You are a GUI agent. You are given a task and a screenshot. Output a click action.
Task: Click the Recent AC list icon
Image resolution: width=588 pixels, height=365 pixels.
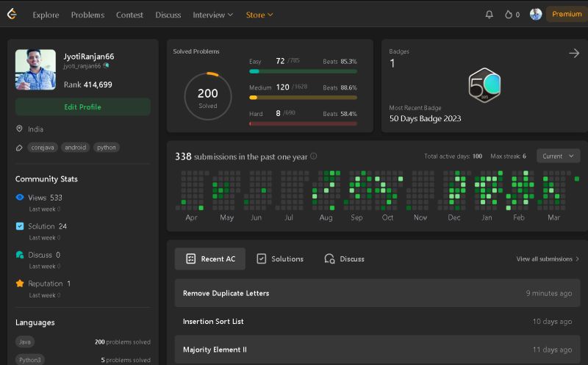pyautogui.click(x=190, y=259)
